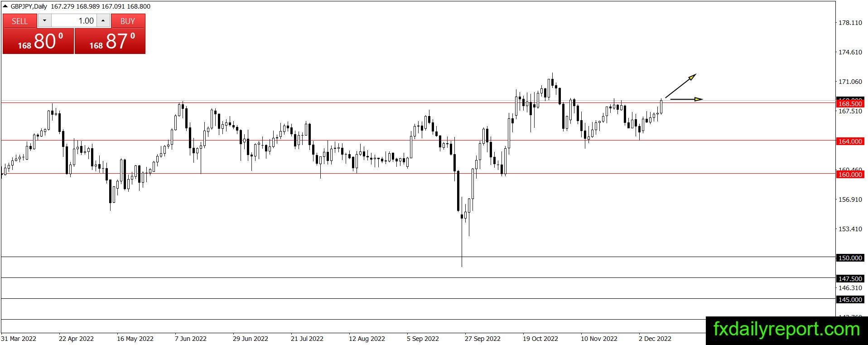Select the diagonal upward yellow arrow object

pos(680,86)
